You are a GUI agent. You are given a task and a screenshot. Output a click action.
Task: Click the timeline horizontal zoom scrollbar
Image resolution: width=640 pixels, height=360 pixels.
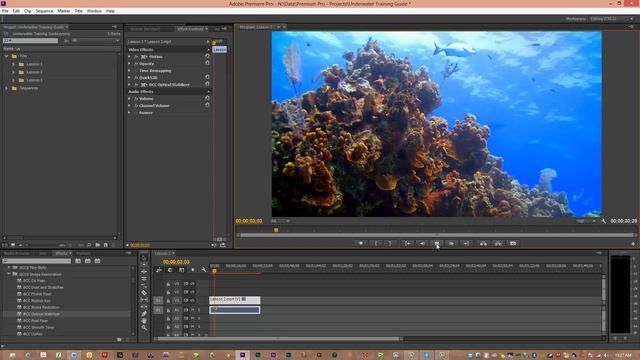[x=279, y=339]
